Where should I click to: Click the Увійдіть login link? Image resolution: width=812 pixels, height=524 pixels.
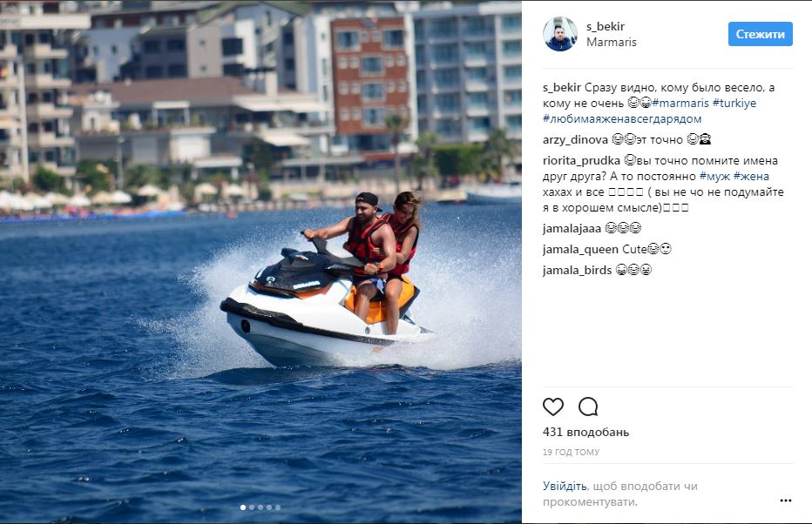pos(565,487)
